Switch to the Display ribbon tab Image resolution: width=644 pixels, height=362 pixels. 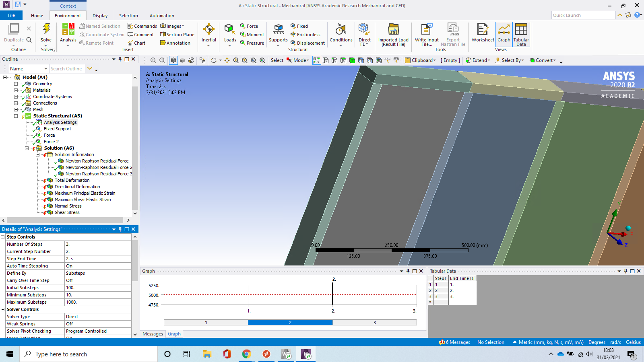click(x=100, y=16)
